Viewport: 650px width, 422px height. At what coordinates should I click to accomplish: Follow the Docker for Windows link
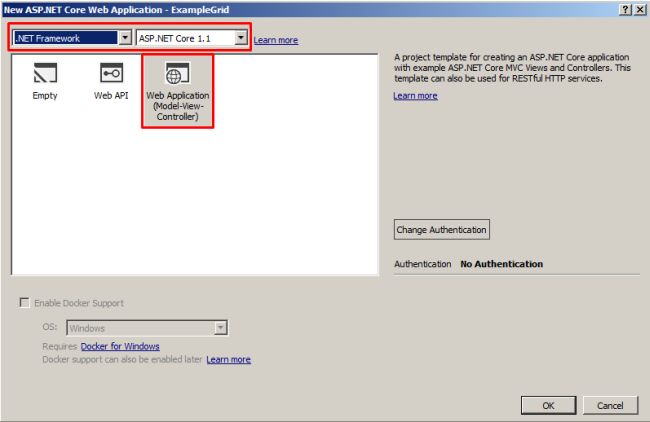click(120, 346)
